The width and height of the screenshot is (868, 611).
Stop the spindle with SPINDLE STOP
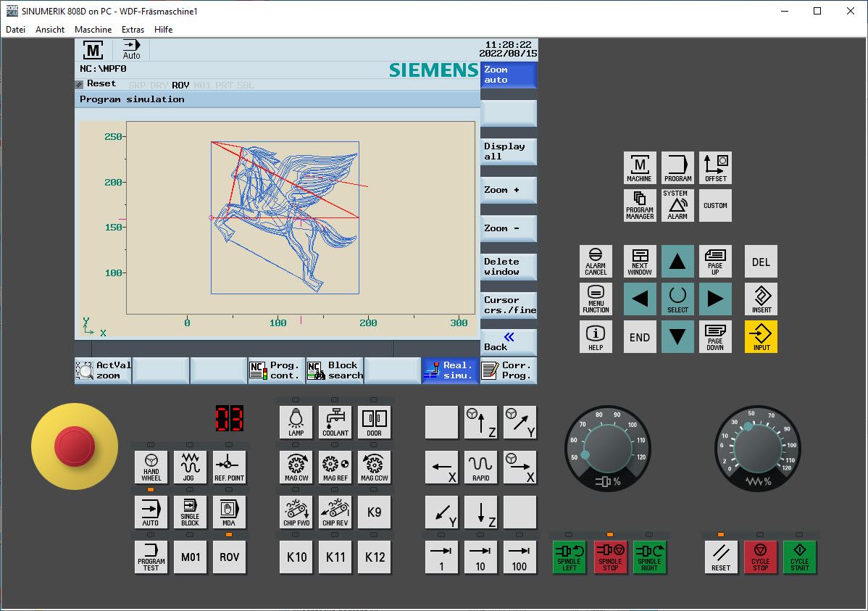(x=610, y=557)
